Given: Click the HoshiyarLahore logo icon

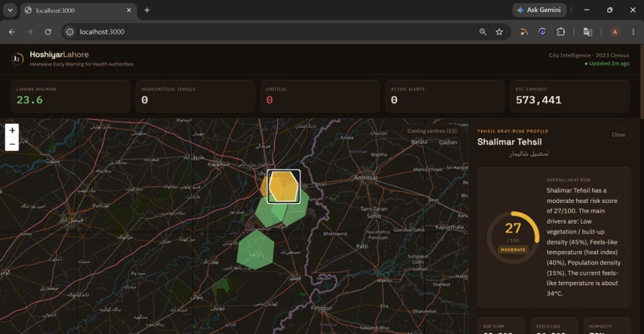Looking at the screenshot, I should pos(18,59).
